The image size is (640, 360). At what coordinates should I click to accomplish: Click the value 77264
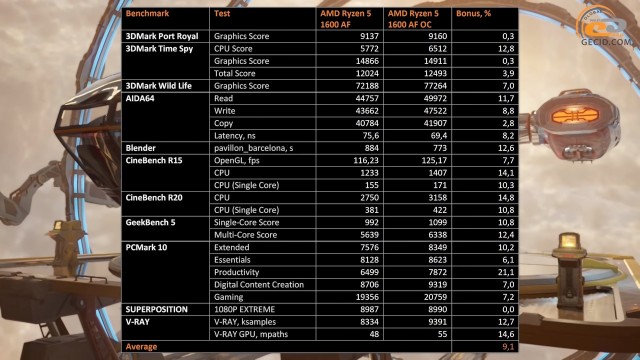(435, 86)
